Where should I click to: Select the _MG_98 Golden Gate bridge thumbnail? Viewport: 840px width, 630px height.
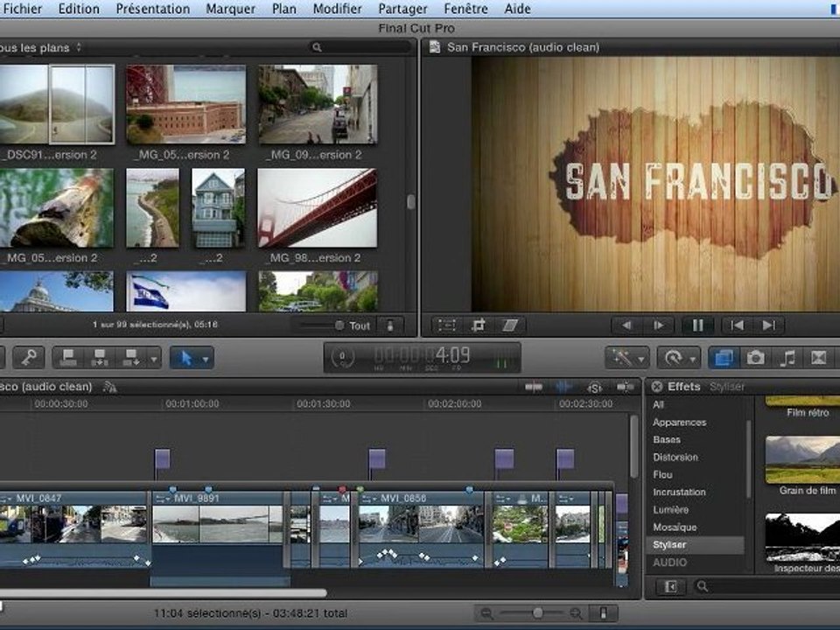tap(317, 208)
